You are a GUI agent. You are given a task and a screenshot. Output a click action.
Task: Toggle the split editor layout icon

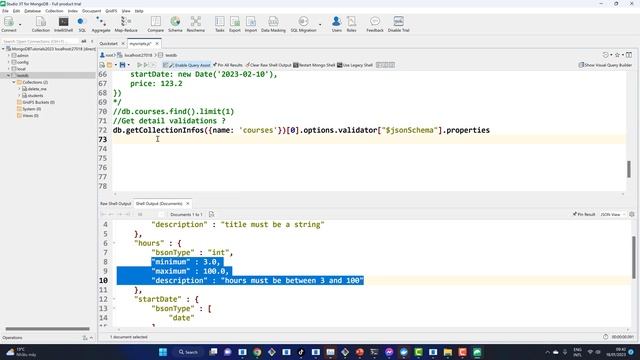point(629,55)
